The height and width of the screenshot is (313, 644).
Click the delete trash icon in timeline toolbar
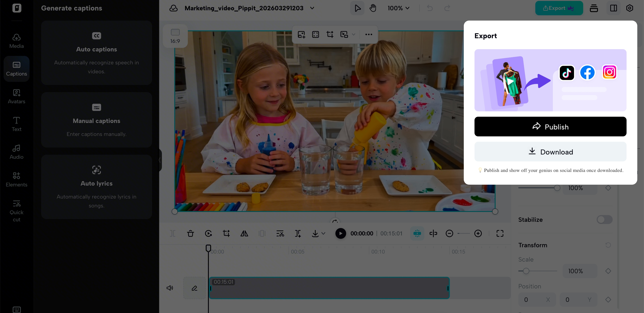[190, 233]
